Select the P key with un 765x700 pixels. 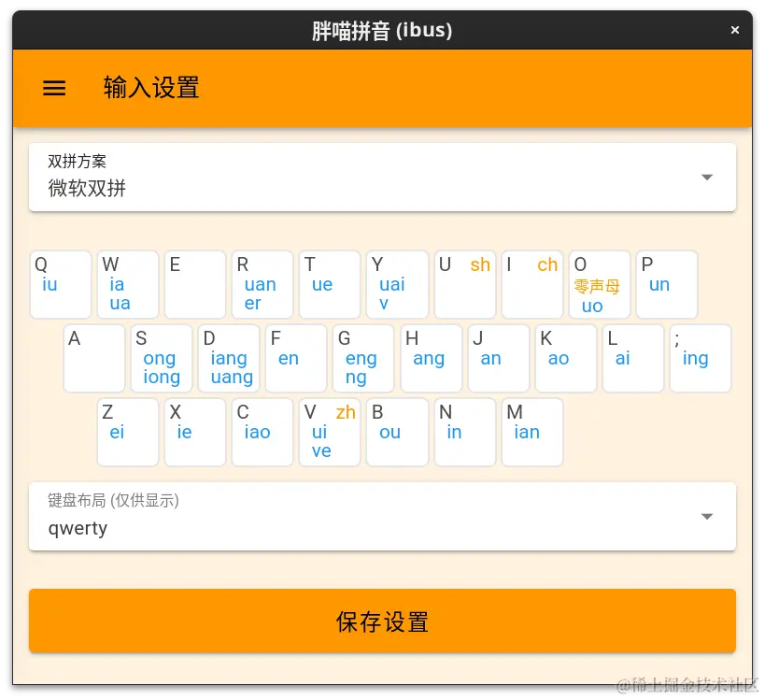pos(667,285)
